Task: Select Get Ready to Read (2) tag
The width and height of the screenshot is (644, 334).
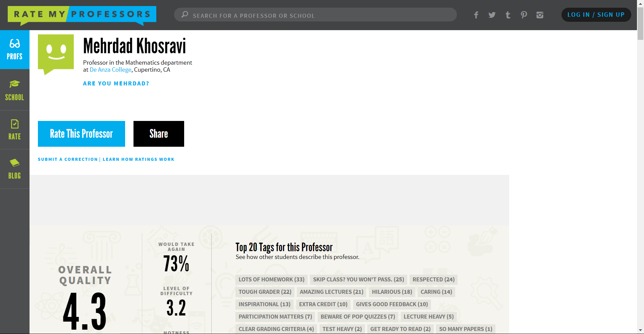Action: pyautogui.click(x=400, y=329)
